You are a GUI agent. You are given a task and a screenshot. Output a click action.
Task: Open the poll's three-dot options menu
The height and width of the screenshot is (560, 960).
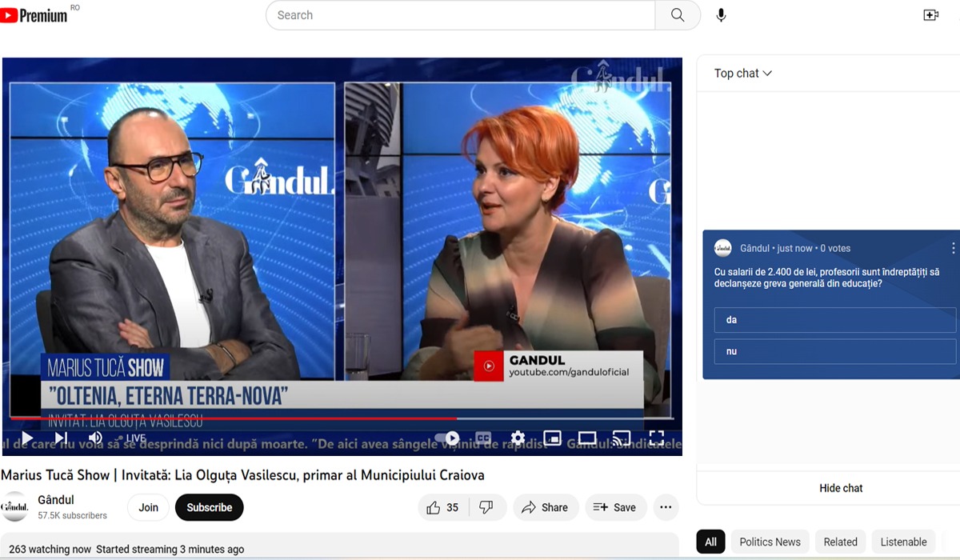(953, 249)
